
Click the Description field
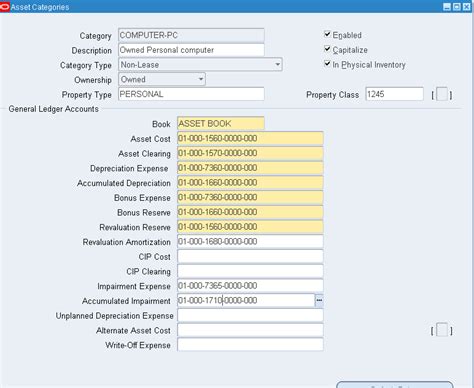point(191,50)
